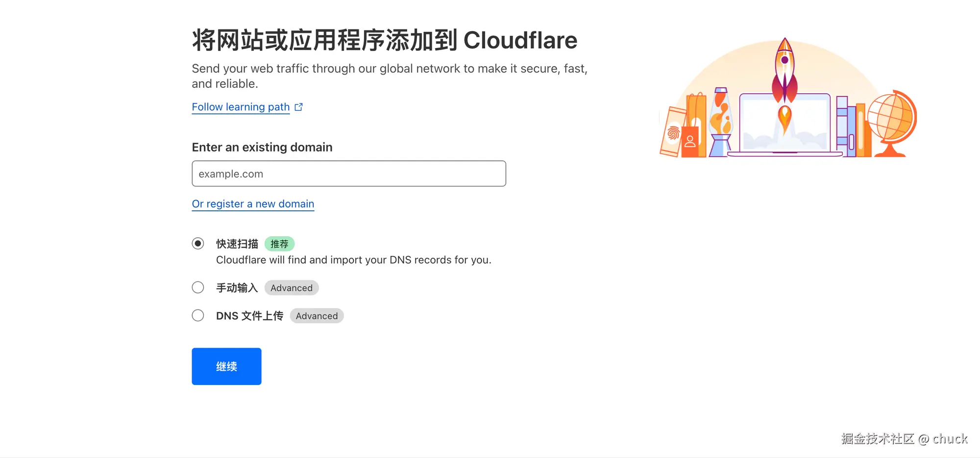Choose the 手动输入 radio button
980x458 pixels.
point(198,287)
